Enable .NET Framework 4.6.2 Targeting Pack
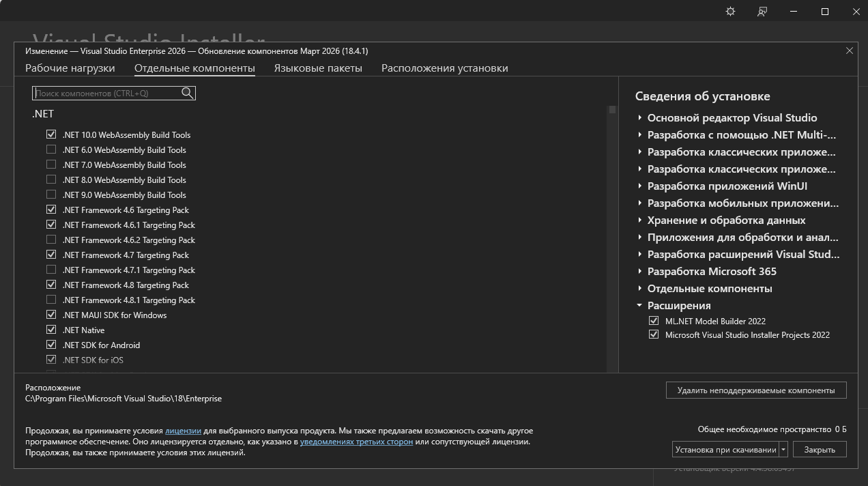Screen dimensions: 868x486 [51, 240]
